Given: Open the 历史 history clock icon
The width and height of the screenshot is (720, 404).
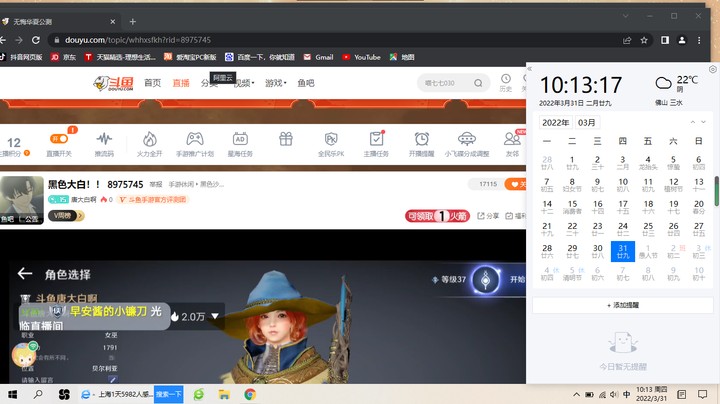Looking at the screenshot, I should point(506,79).
